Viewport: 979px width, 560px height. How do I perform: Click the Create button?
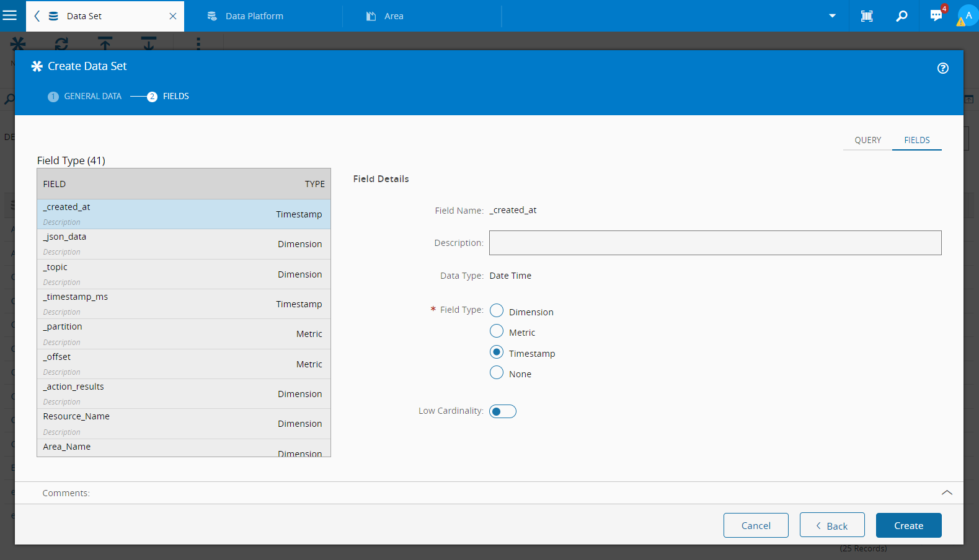(908, 525)
